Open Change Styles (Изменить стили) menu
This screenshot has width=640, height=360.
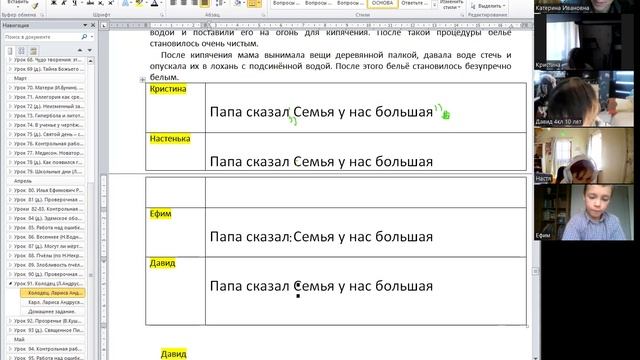pyautogui.click(x=451, y=4)
